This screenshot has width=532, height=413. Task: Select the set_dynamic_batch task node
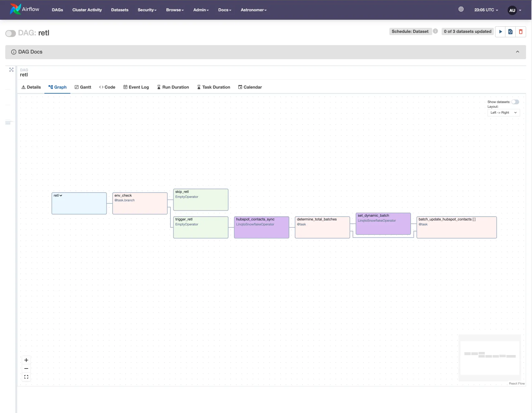(x=383, y=224)
